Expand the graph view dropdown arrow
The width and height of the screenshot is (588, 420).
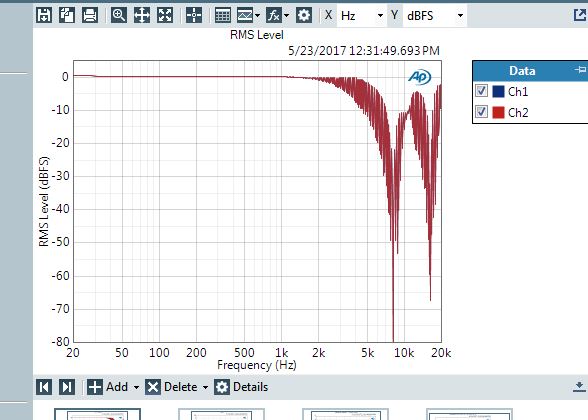[257, 15]
